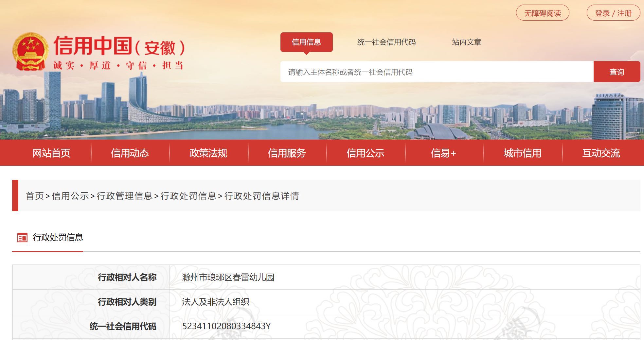The height and width of the screenshot is (340, 644).
Task: Open 信用服务 navigation item
Action: 287,153
